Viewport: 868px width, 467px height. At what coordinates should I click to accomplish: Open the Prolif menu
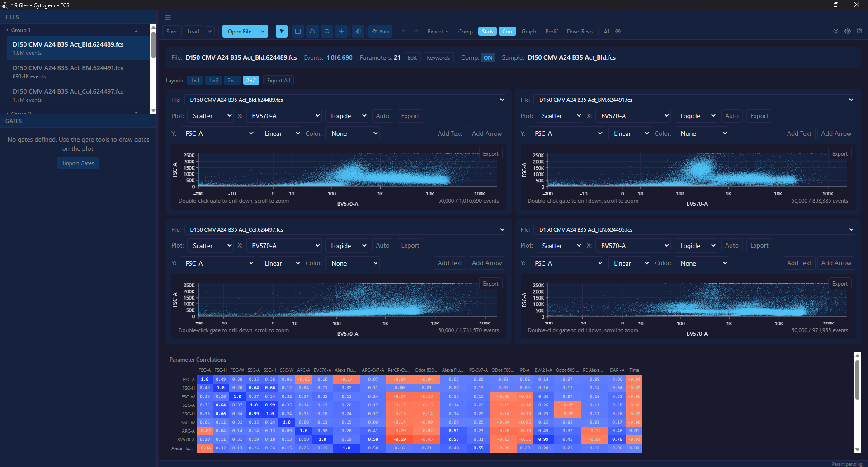[552, 31]
